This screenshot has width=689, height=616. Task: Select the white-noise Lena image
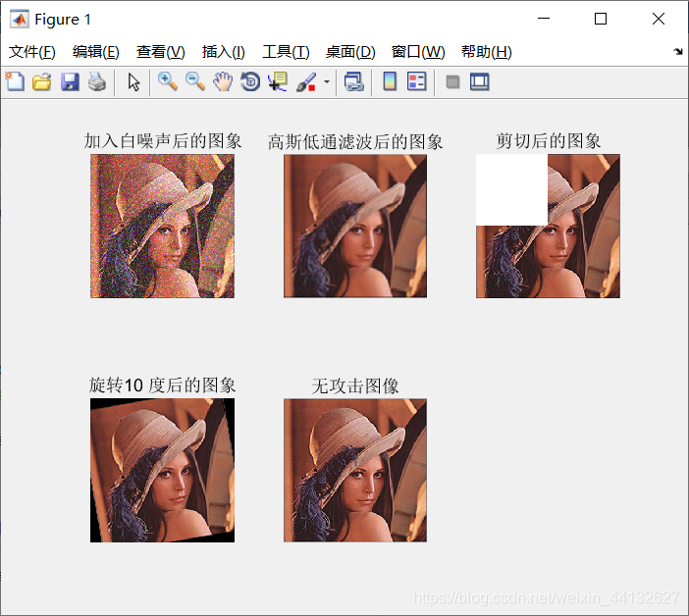tap(162, 226)
